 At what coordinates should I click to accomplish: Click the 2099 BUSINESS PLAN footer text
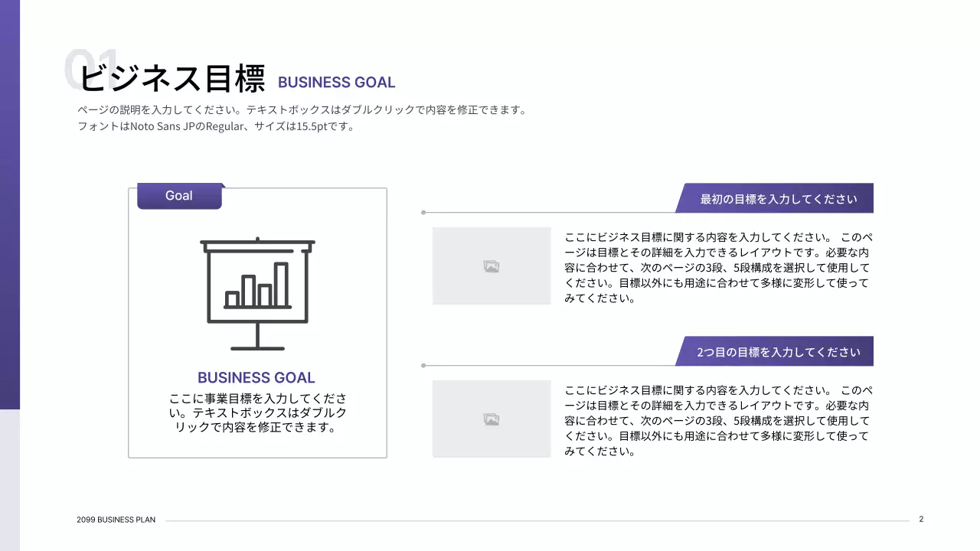pos(116,520)
